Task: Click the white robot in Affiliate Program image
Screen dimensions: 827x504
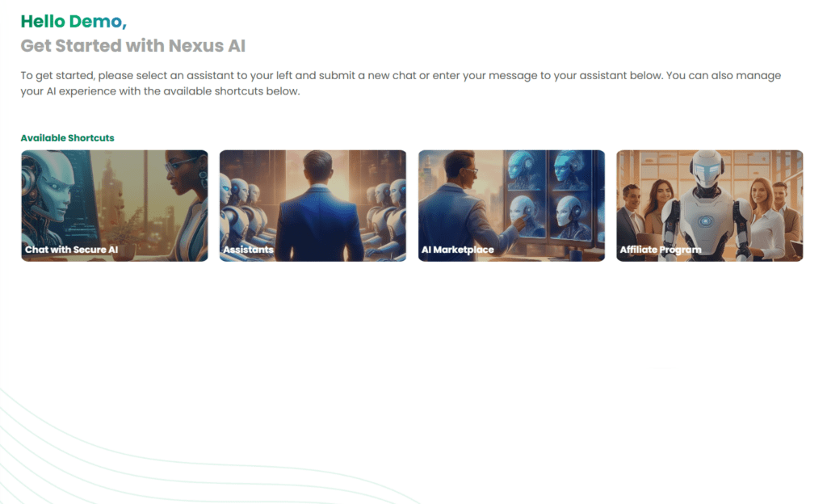Action: pyautogui.click(x=706, y=206)
